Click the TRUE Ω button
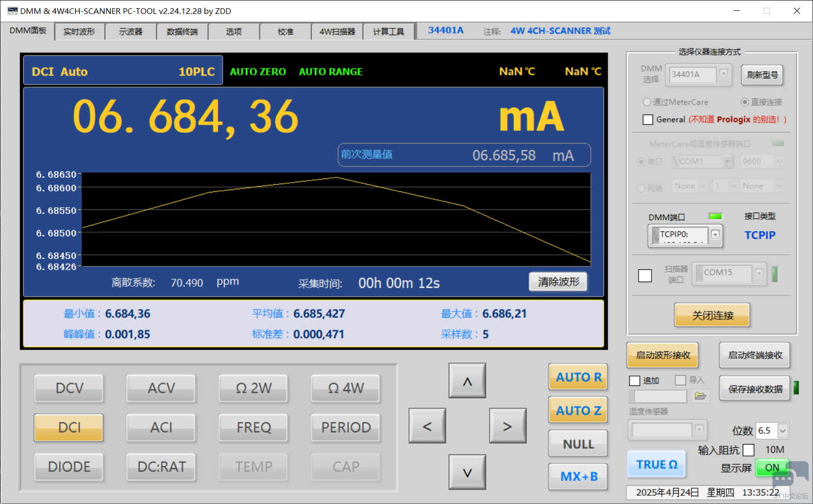This screenshot has width=813, height=504. 657,464
